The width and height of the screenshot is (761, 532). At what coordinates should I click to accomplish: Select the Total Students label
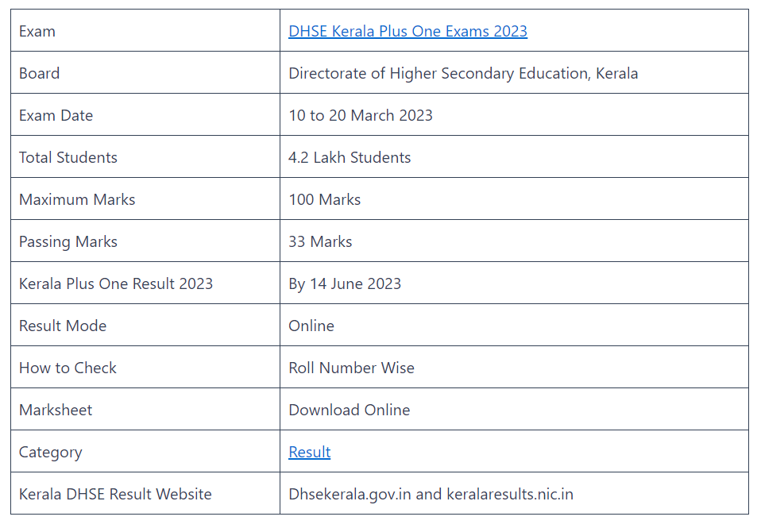click(68, 157)
